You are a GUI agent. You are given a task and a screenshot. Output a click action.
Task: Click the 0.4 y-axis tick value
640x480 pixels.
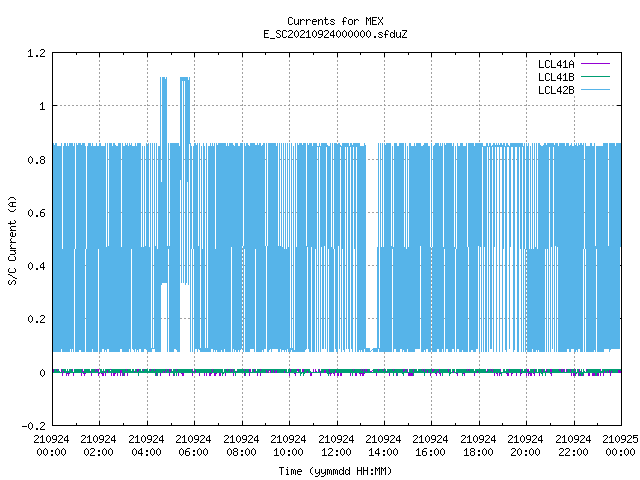pos(36,266)
